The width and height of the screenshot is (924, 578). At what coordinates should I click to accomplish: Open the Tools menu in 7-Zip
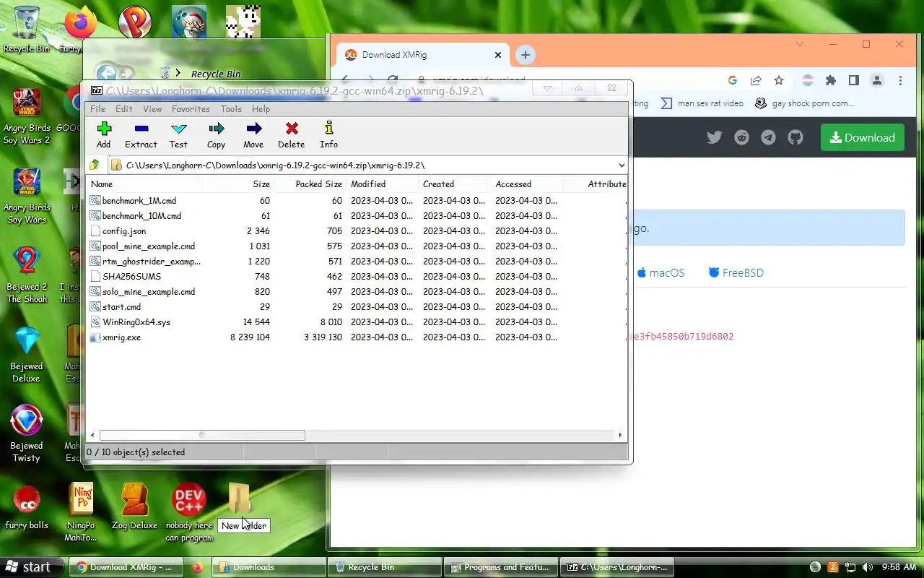(231, 109)
